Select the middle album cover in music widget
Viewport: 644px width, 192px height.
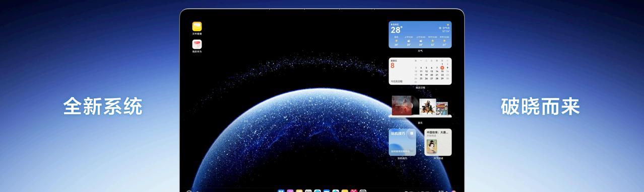click(x=428, y=106)
